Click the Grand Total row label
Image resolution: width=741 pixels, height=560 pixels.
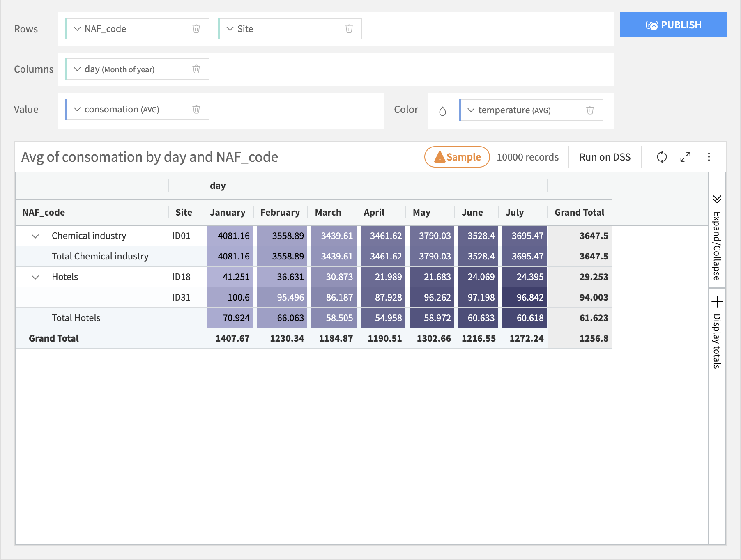coord(54,338)
